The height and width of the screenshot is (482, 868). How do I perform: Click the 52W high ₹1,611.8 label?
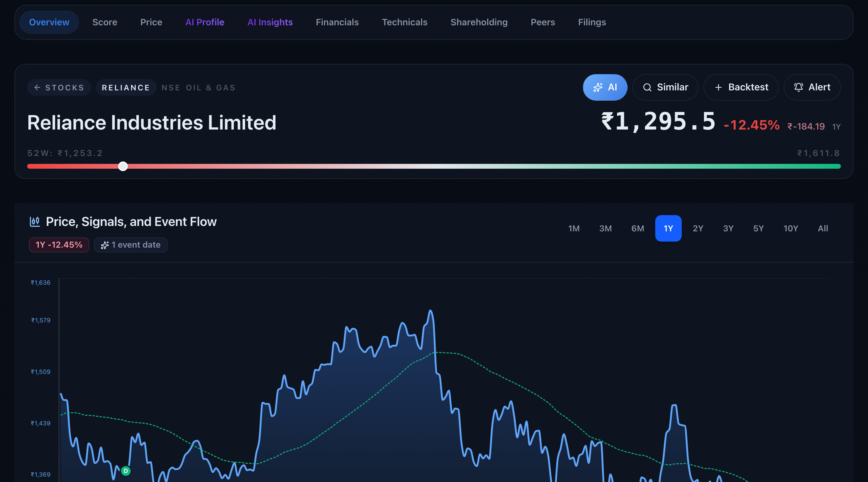click(819, 153)
